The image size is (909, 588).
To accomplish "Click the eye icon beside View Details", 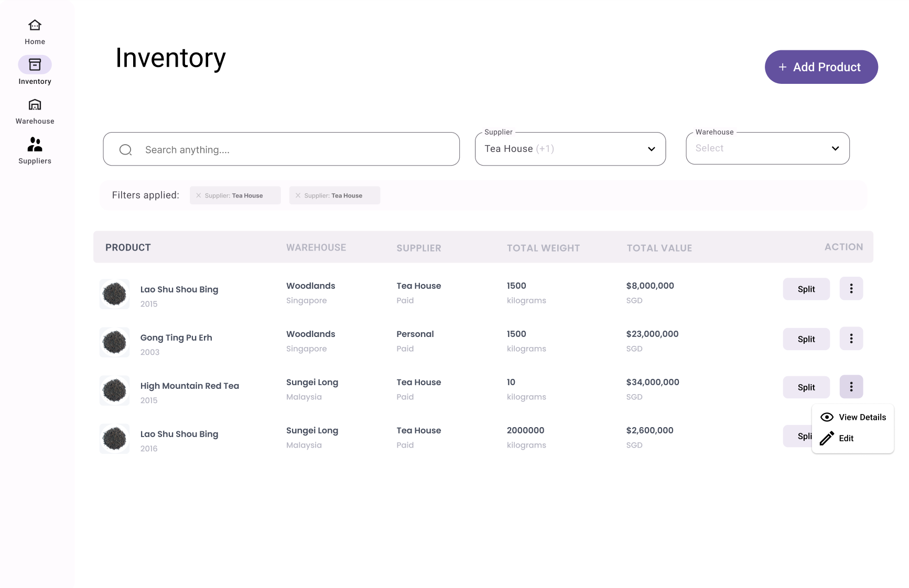I will tap(827, 417).
